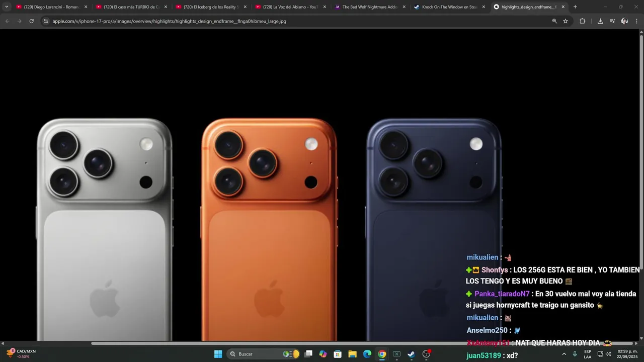Switch to El Iceberg de los Reality tab
644x362 pixels.
click(x=210, y=7)
